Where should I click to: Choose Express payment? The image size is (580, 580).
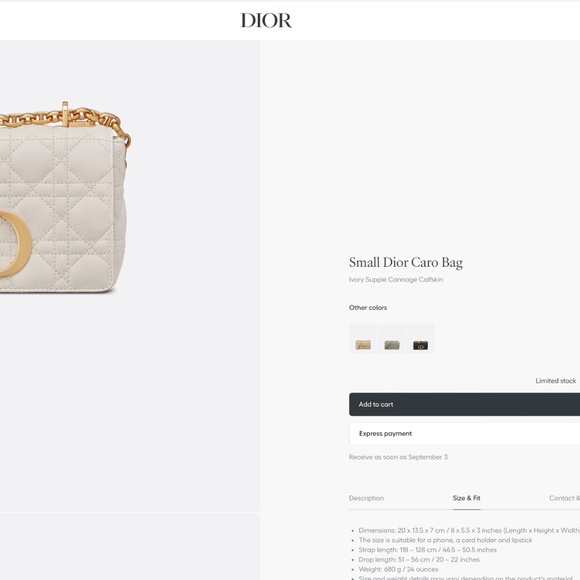tap(464, 434)
